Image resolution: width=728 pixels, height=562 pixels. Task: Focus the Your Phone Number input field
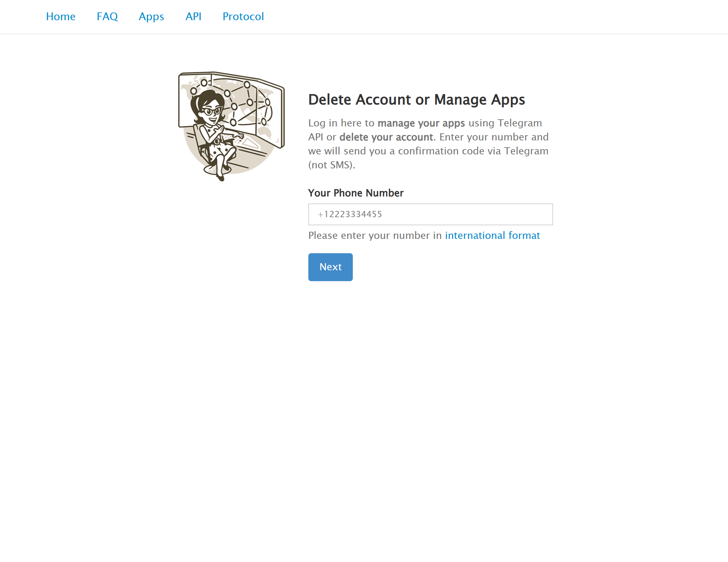click(x=430, y=214)
